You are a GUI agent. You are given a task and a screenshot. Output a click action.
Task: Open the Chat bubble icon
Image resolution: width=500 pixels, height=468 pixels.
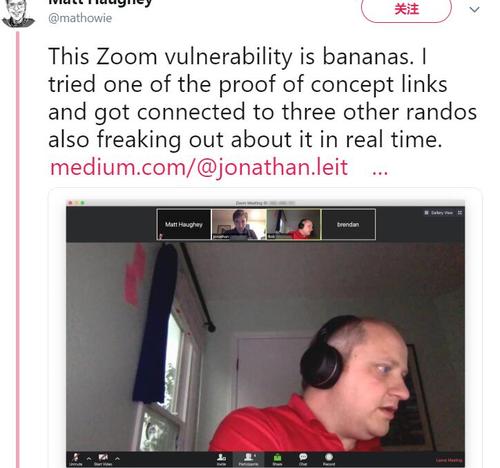(303, 457)
